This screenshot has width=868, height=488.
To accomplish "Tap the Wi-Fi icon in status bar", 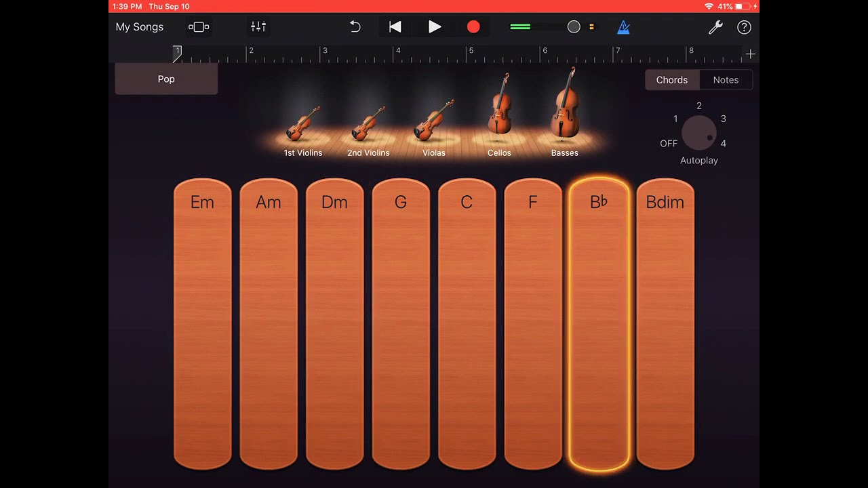I will (709, 6).
